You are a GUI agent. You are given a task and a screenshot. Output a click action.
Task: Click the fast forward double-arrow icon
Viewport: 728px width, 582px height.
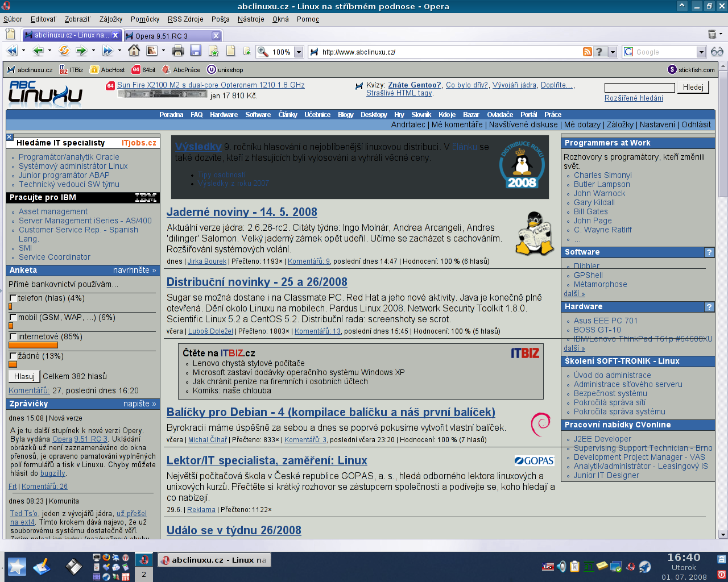[x=107, y=51]
